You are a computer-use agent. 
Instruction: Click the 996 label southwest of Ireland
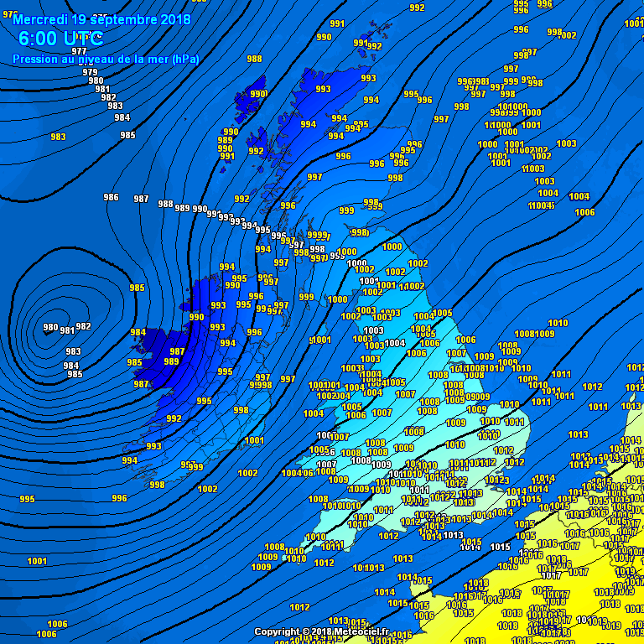point(120,498)
